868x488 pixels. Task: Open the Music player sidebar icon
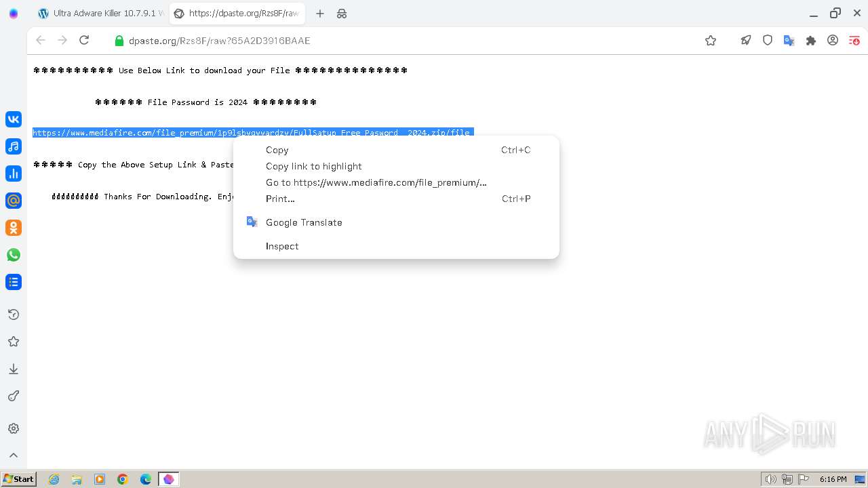[14, 146]
